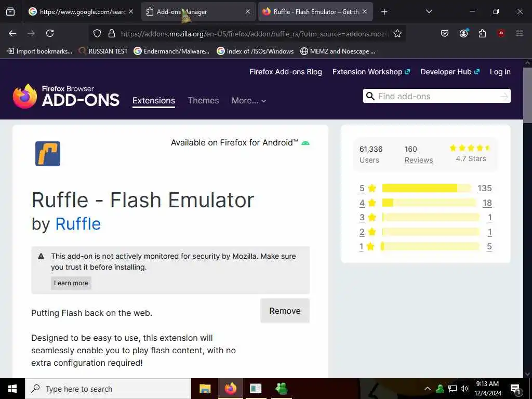Show site security info via padlock icon
The height and width of the screenshot is (399, 532).
(112, 33)
